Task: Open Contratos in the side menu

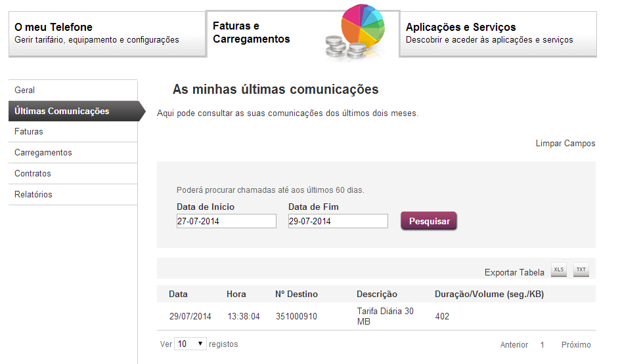Action: tap(33, 174)
